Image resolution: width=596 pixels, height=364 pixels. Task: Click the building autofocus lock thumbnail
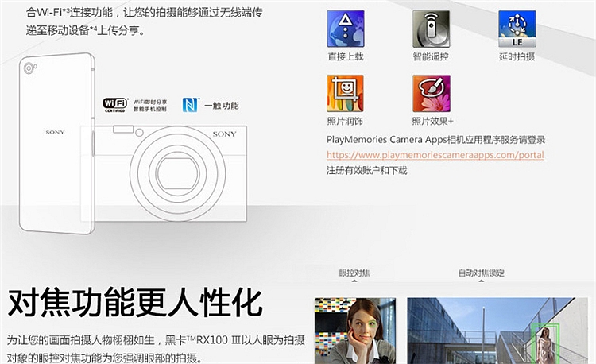(x=497, y=331)
